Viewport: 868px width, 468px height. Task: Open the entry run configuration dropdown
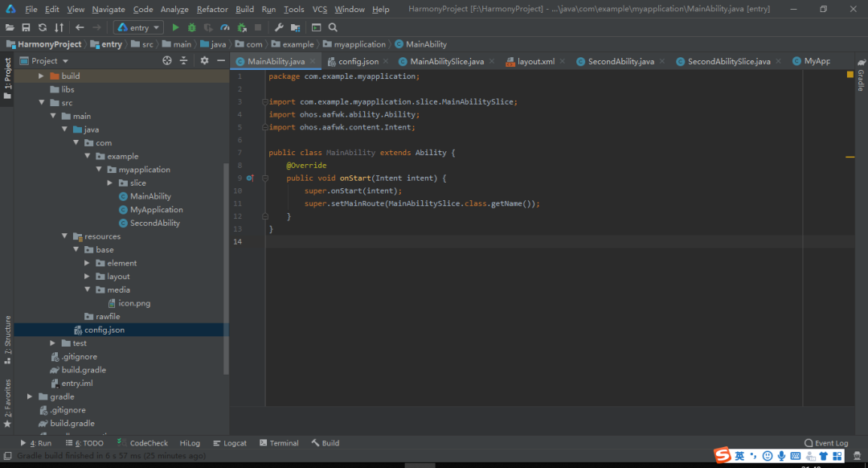pyautogui.click(x=139, y=27)
